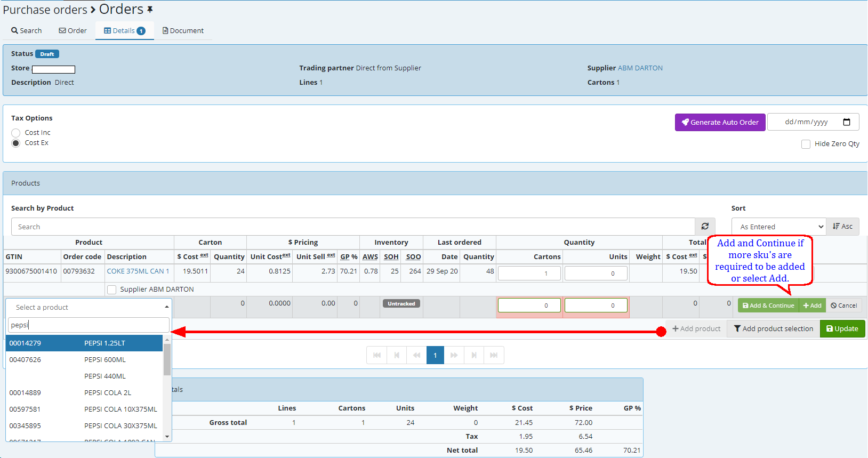Click the Search by Product field
Image resolution: width=868 pixels, height=458 pixels.
[x=353, y=227]
